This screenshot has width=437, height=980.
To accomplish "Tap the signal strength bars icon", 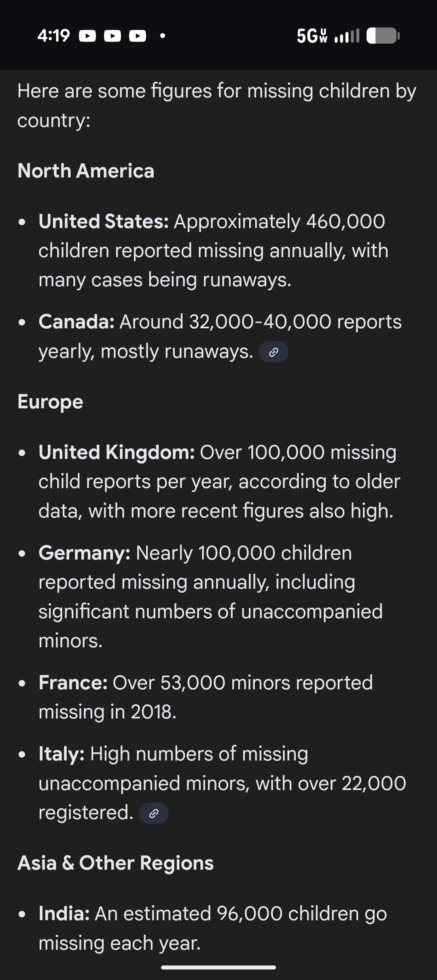I will [x=347, y=36].
